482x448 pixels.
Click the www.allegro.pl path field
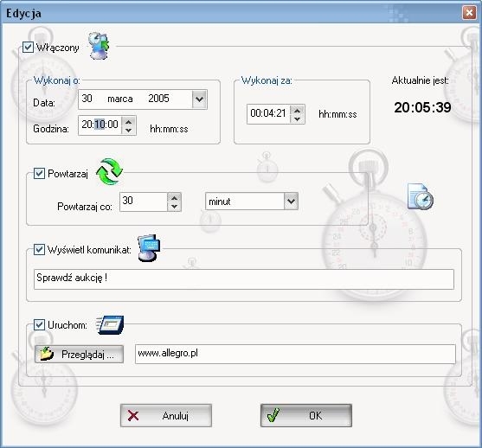(295, 354)
